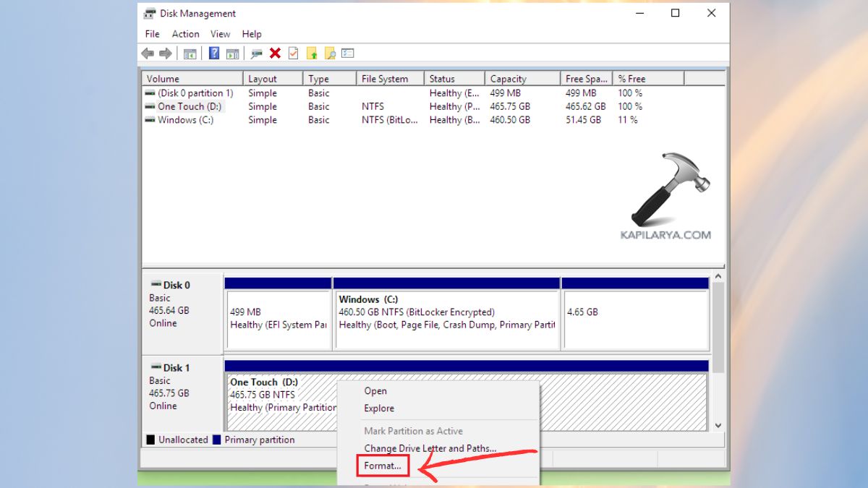The width and height of the screenshot is (868, 488).
Task: Choose Change Drive Letter and Paths from context menu
Action: 430,448
